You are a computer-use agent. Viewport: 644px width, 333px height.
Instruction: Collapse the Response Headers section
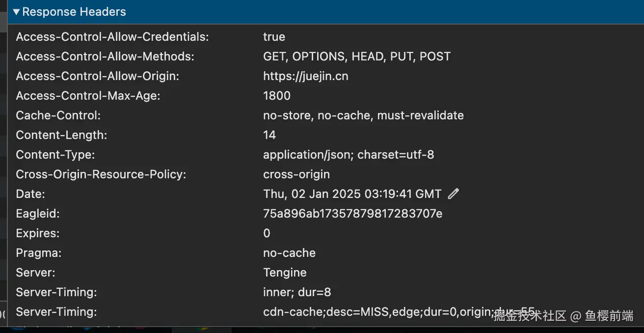coord(16,12)
